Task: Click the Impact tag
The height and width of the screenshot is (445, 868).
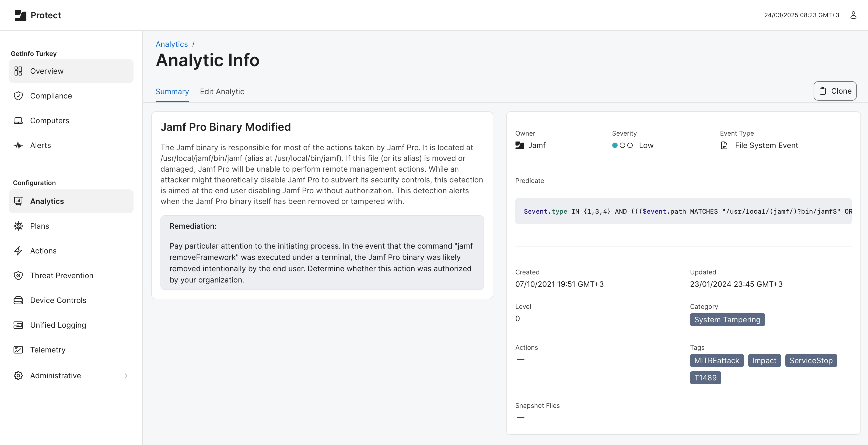Action: (764, 361)
